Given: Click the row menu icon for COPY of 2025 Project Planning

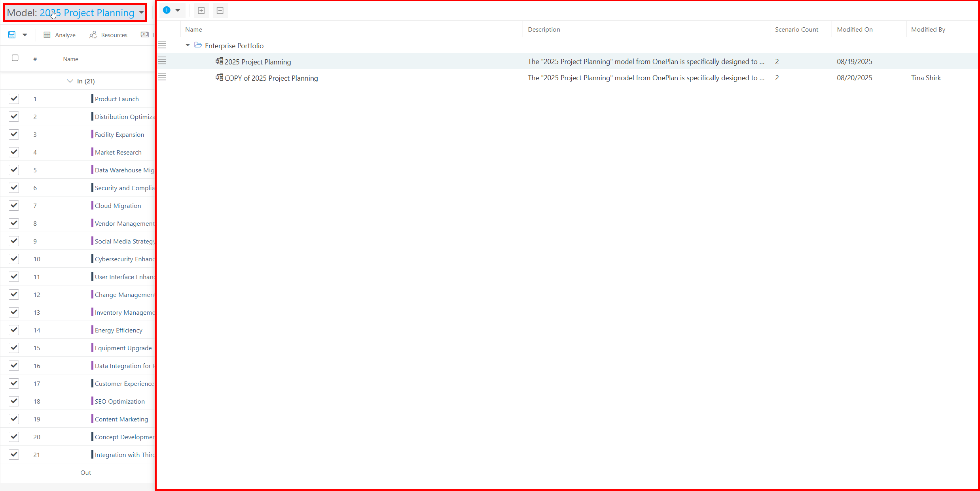Looking at the screenshot, I should tap(162, 77).
